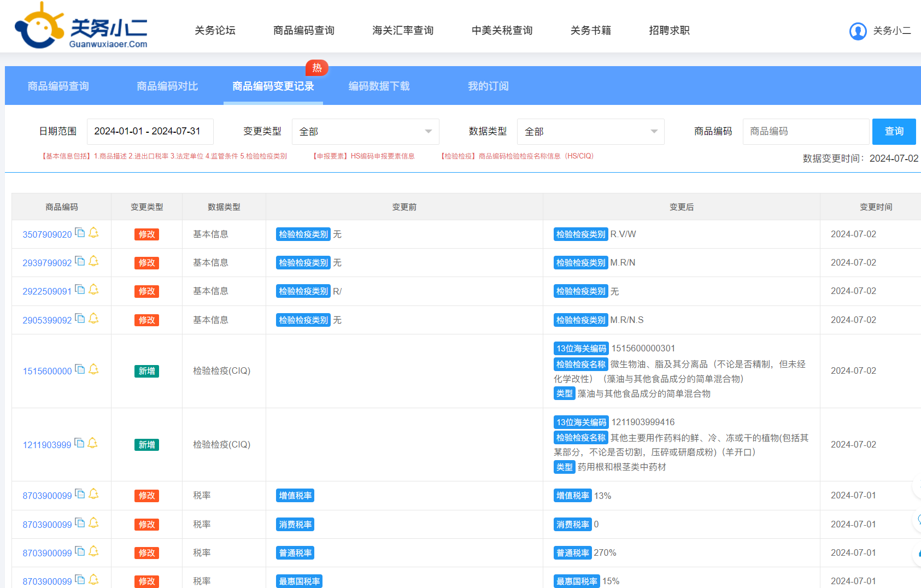The image size is (921, 588).
Task: Open product code link 3507909020
Action: (47, 234)
